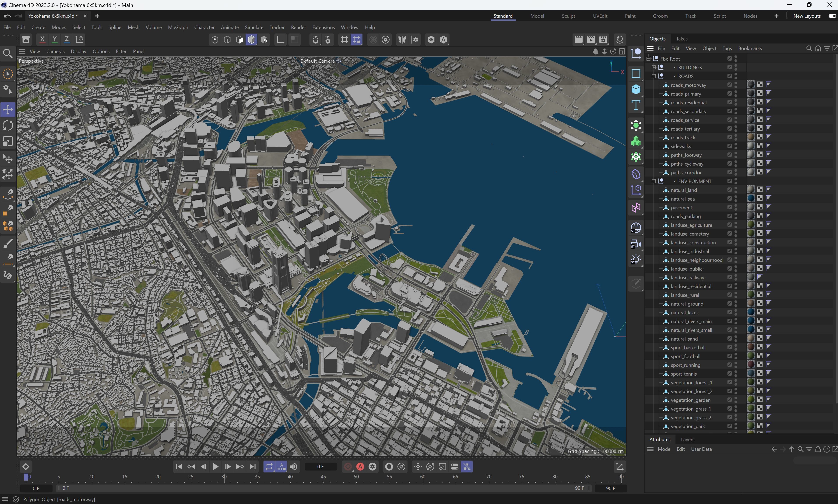Viewport: 838px width, 504px height.
Task: Add a new document tab with plus
Action: point(97,16)
